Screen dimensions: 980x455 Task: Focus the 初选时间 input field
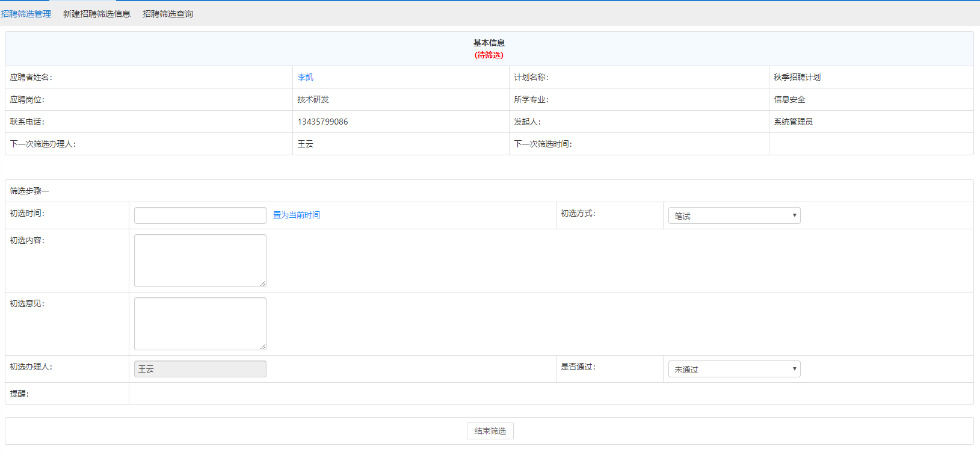(x=200, y=215)
